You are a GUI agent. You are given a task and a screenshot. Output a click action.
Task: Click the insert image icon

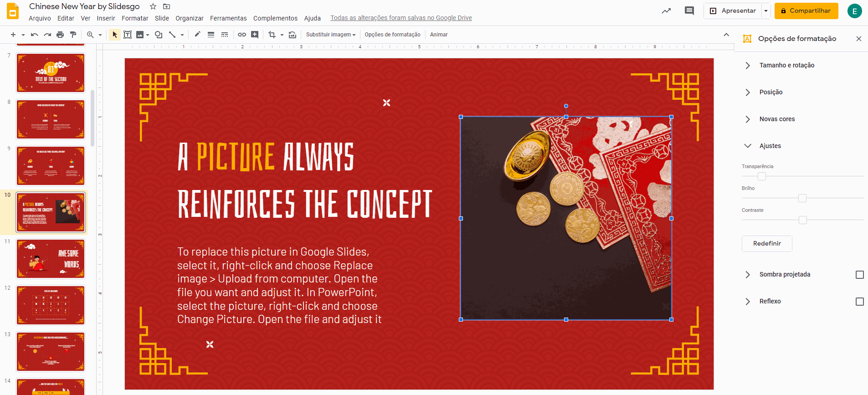click(x=140, y=35)
